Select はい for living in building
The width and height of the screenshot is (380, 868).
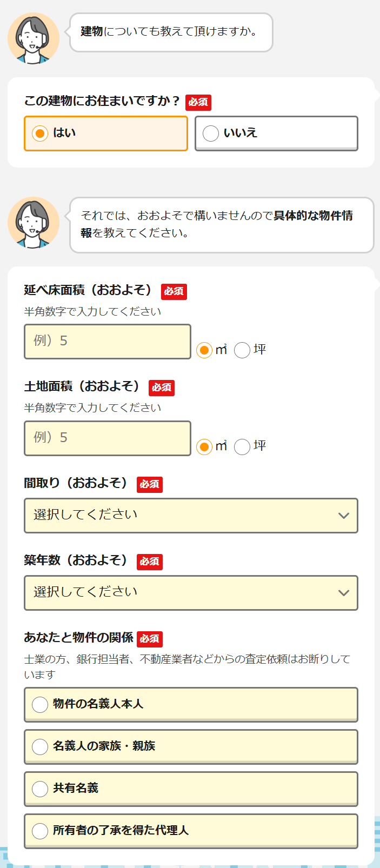106,133
